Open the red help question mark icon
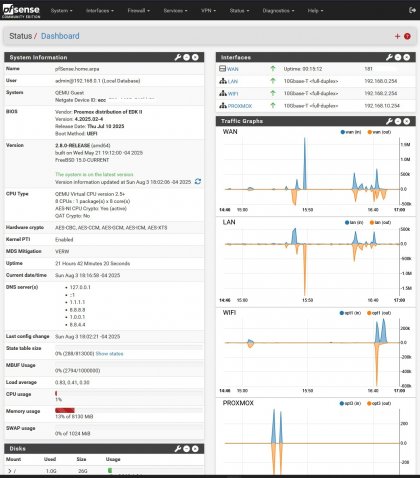This screenshot has width=420, height=478. (x=407, y=36)
